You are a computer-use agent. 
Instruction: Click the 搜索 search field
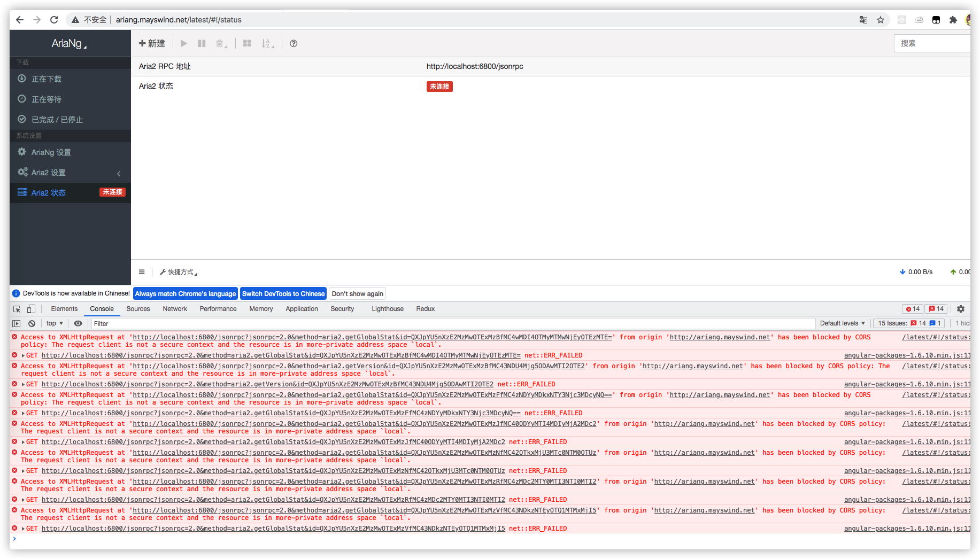[x=932, y=43]
